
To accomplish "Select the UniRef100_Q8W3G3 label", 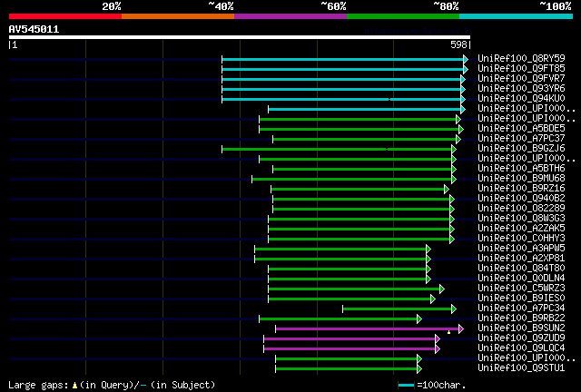I will click(x=521, y=219).
